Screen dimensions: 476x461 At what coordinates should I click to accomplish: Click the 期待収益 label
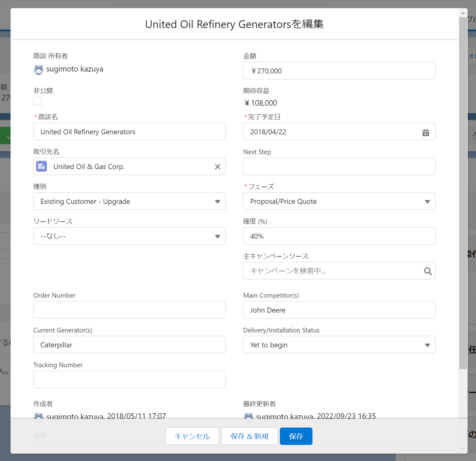[x=256, y=91]
